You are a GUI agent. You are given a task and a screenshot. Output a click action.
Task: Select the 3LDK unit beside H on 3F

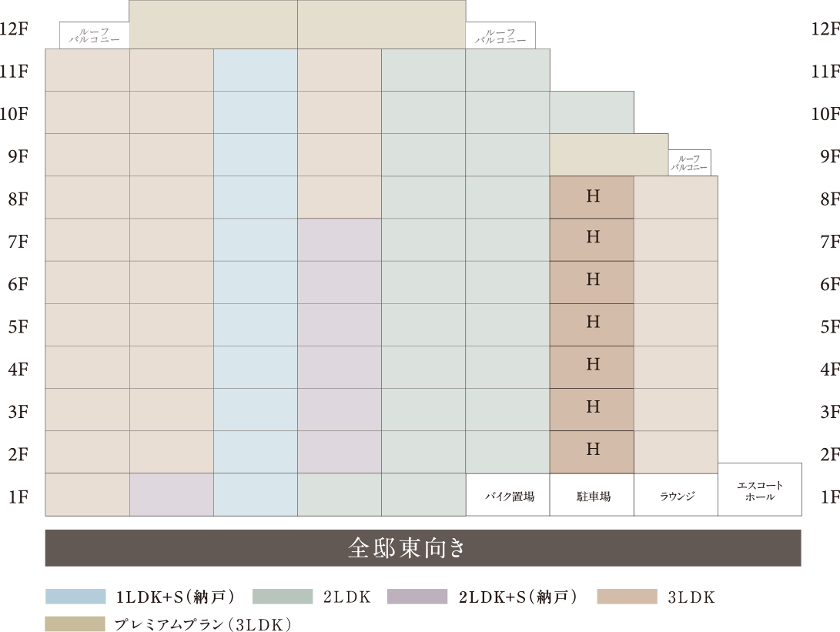(676, 410)
